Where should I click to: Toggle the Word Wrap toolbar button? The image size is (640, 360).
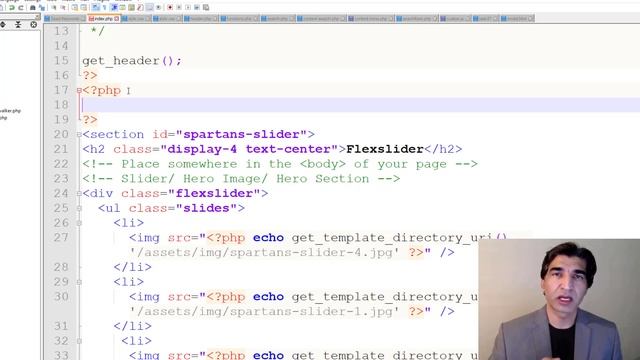click(x=95, y=7)
